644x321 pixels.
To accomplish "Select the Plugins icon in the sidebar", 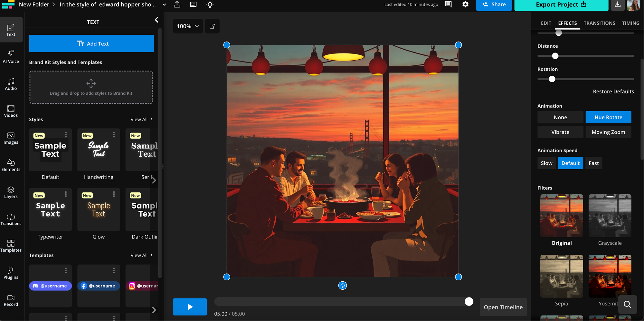I will coord(11,273).
